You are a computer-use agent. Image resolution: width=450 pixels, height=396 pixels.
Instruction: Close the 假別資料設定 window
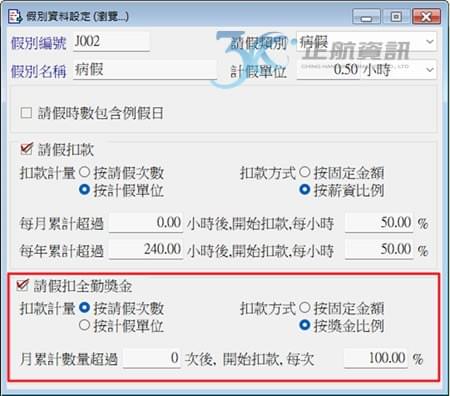tap(426, 17)
